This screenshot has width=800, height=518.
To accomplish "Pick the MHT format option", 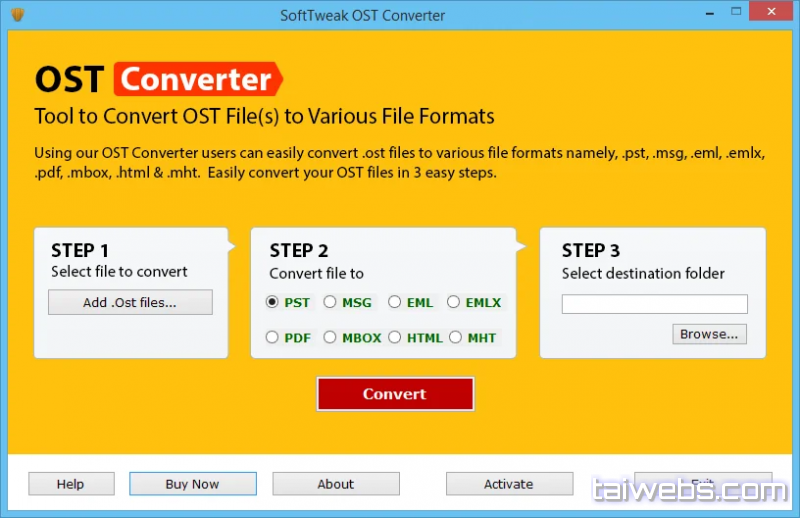I will 456,338.
